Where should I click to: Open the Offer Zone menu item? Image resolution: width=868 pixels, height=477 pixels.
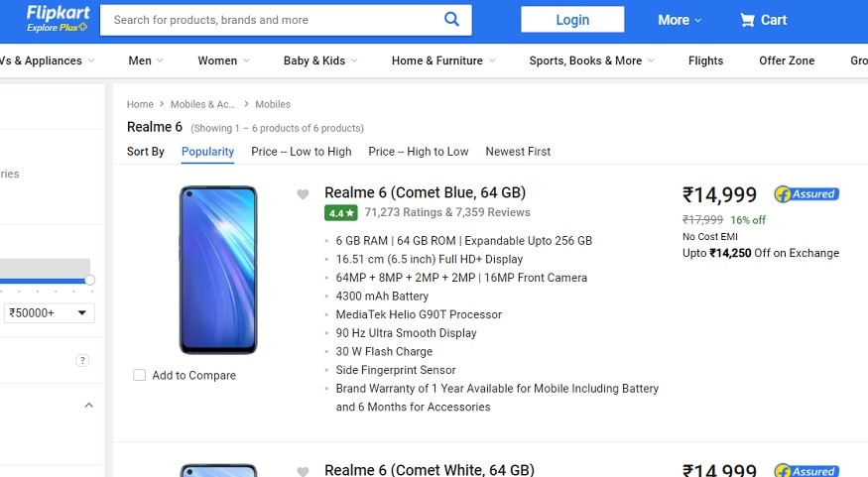(787, 60)
